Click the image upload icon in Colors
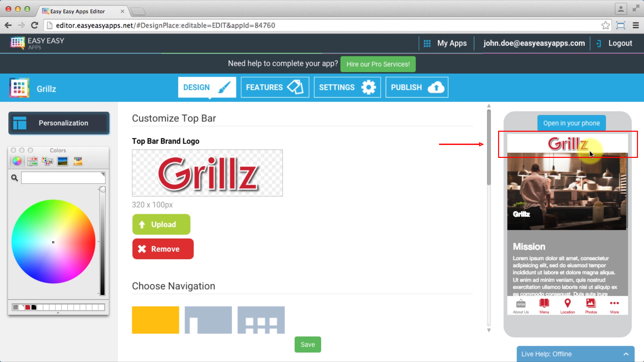 click(62, 161)
